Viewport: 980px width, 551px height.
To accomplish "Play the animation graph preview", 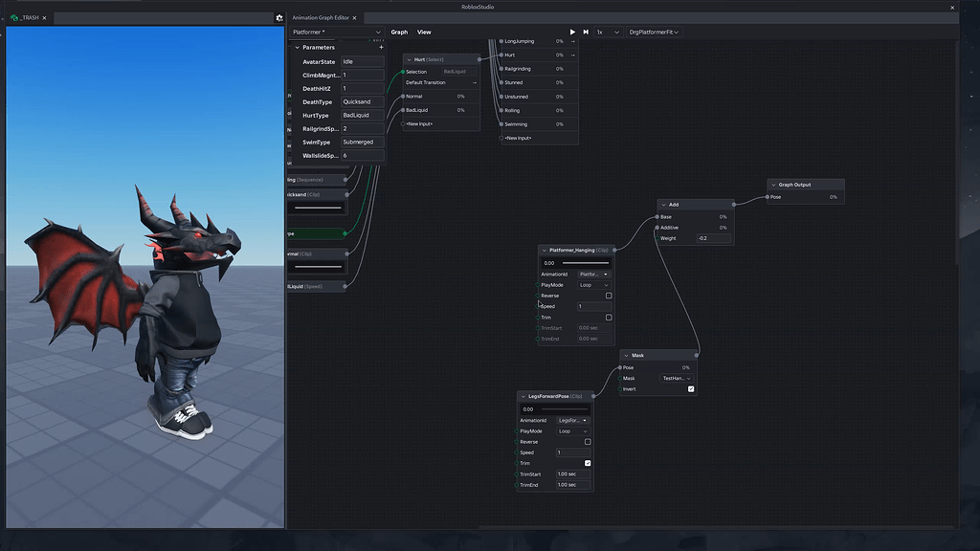I will pyautogui.click(x=572, y=32).
